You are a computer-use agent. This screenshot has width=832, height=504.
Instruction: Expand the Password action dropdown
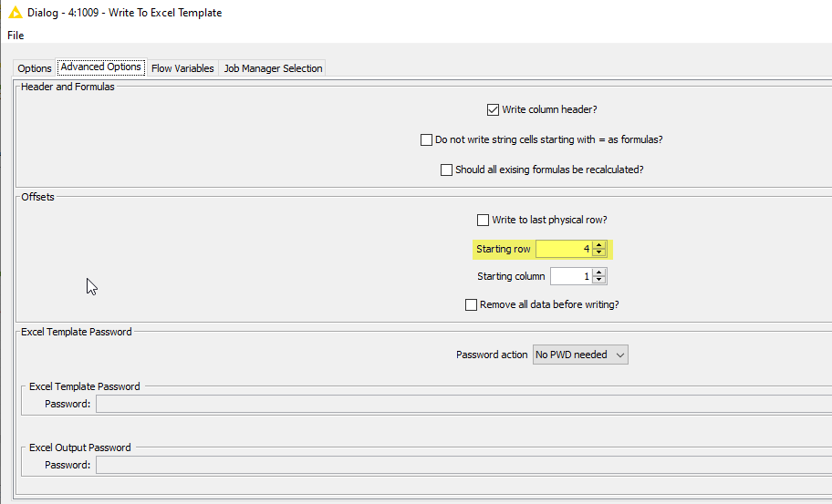pyautogui.click(x=580, y=355)
